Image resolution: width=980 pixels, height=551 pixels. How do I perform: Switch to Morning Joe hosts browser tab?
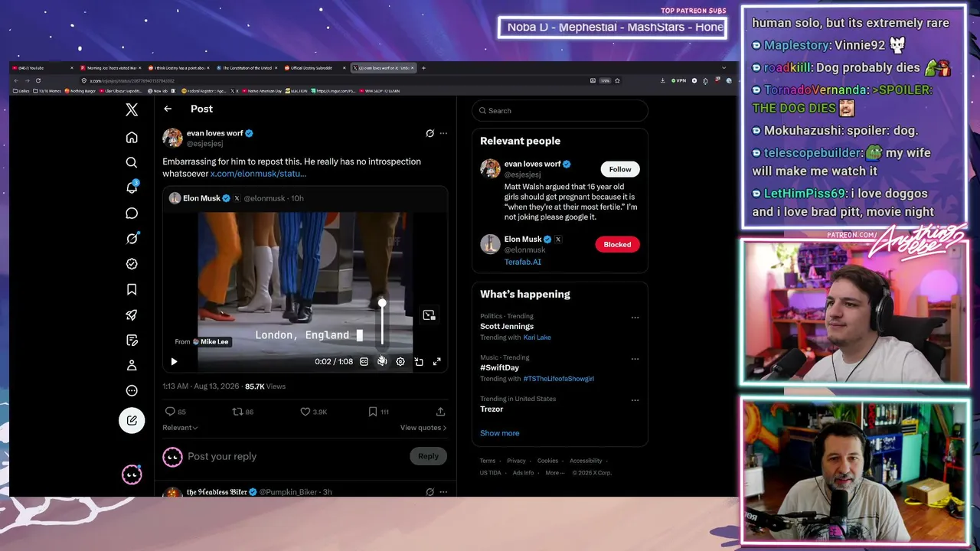pos(109,68)
